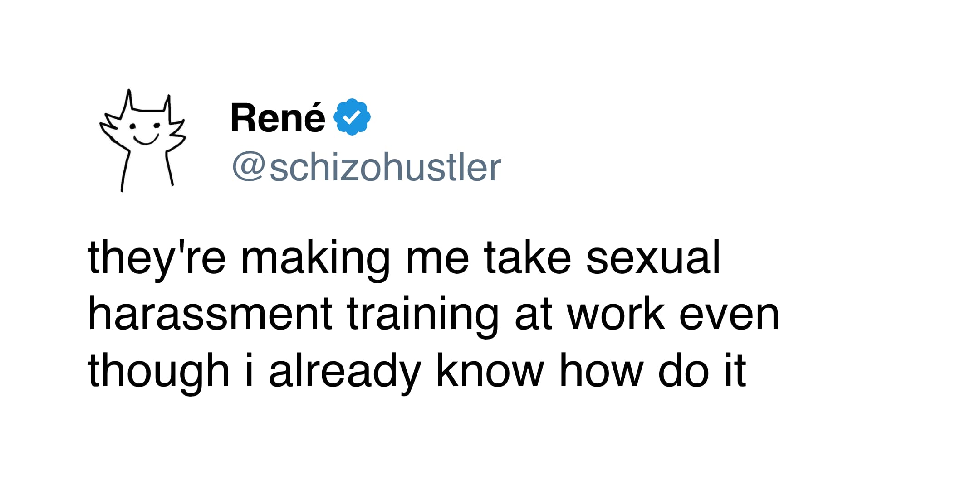Click the word "at" in the tweet
This screenshot has height=485, width=980.
coord(533,315)
